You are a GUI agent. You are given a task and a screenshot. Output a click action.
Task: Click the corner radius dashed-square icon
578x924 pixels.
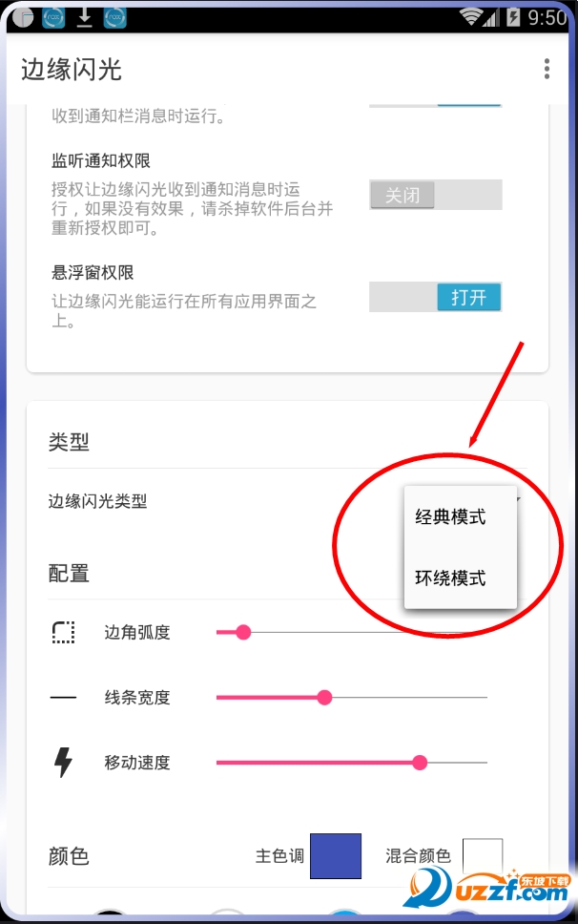[63, 632]
